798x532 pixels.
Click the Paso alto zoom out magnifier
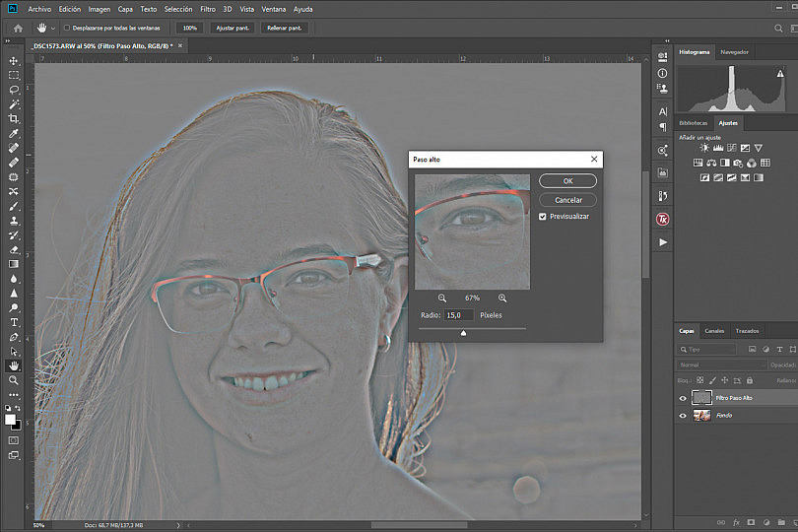click(x=442, y=298)
